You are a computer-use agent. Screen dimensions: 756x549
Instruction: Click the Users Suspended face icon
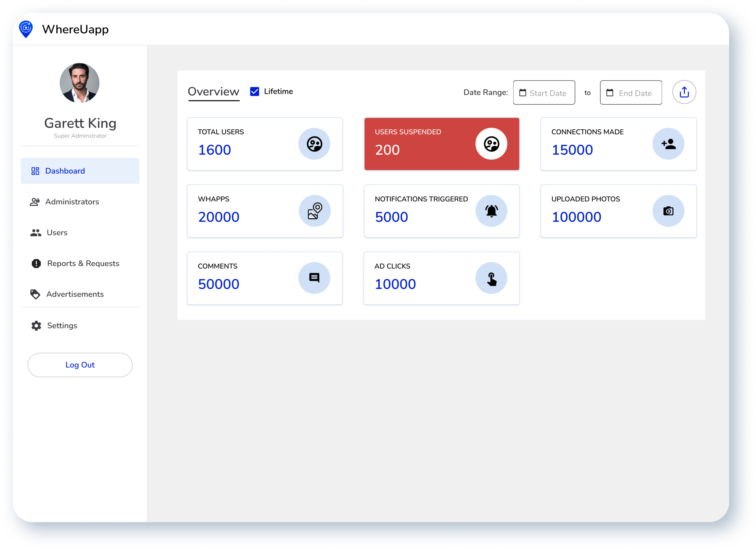tap(491, 144)
